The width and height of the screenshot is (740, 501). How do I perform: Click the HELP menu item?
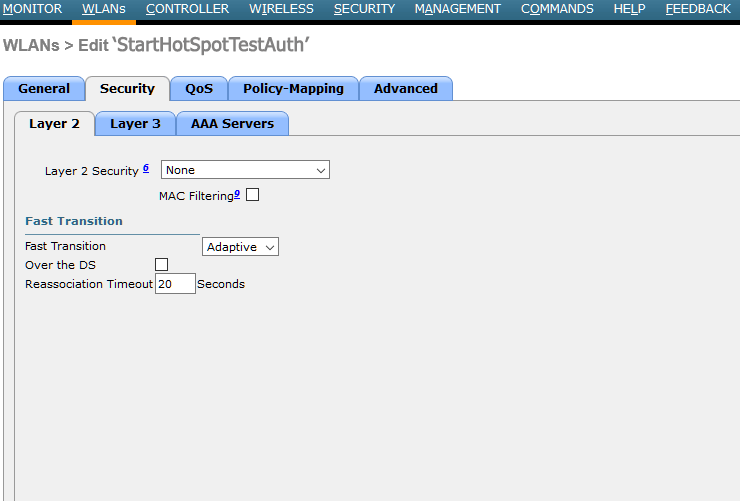[629, 9]
